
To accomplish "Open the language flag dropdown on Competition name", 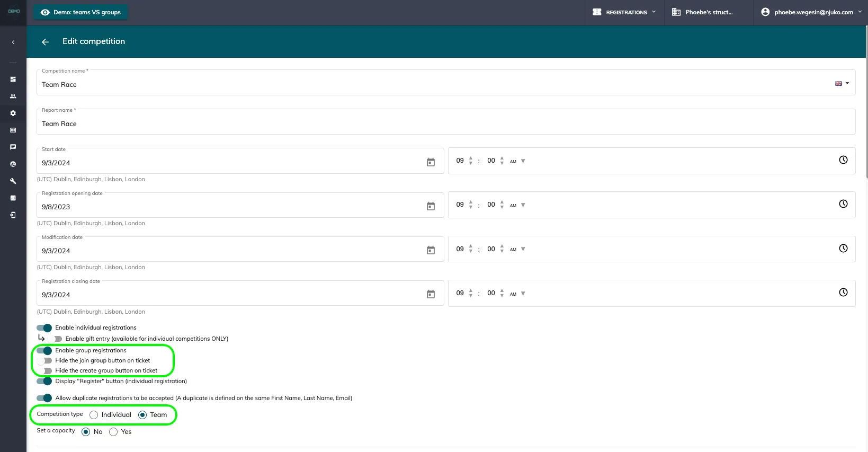I will click(x=842, y=84).
